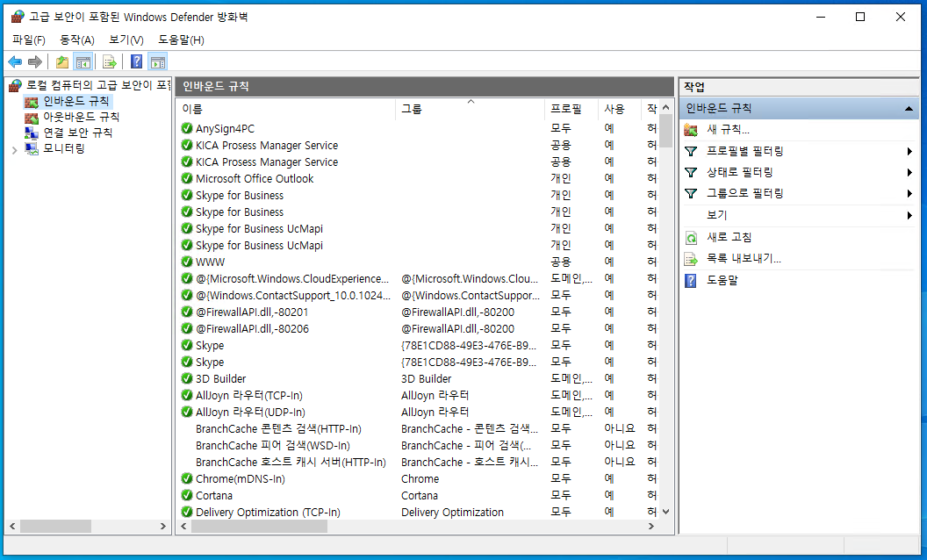Sort by the 그룹 column header
This screenshot has height=560, width=927.
[470, 109]
